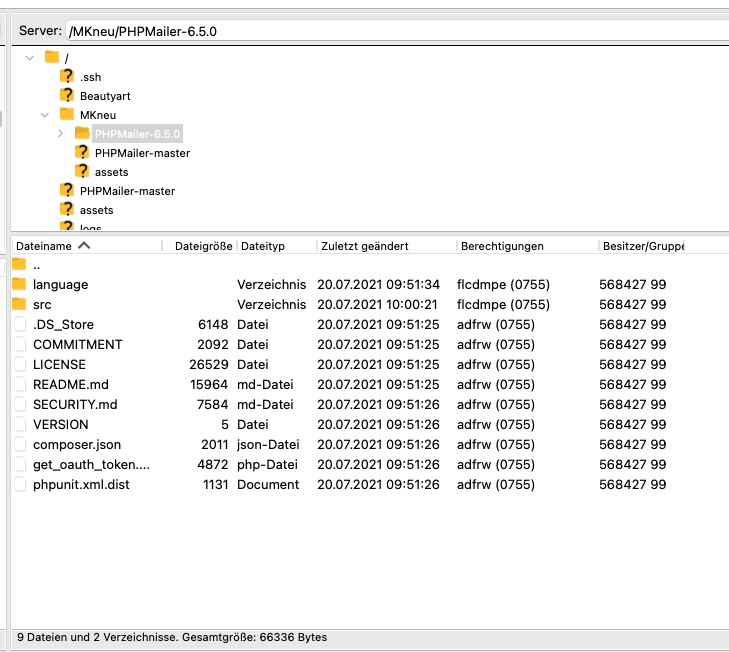Select the assets folder under MKneu
Image resolution: width=729 pixels, height=652 pixels.
[111, 172]
